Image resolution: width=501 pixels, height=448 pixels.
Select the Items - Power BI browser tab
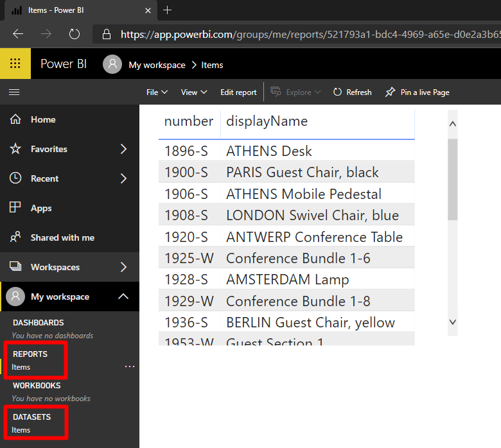80,10
